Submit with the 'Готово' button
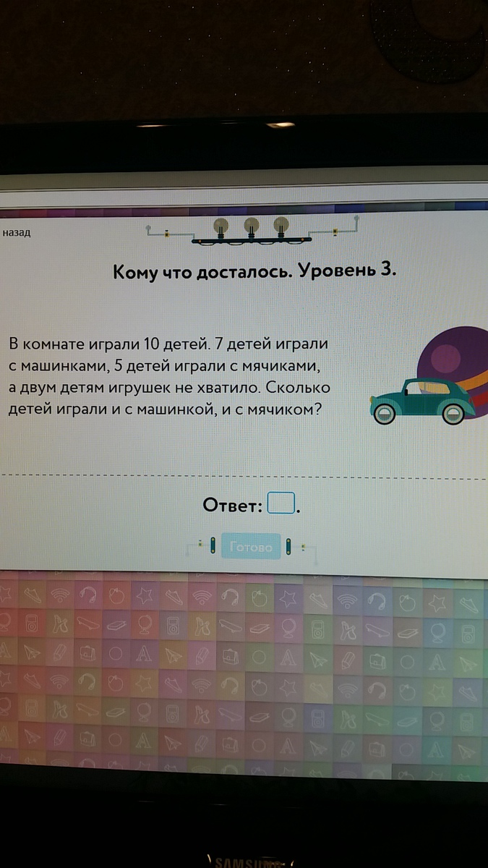Screen dimensions: 488x868 [x=251, y=547]
